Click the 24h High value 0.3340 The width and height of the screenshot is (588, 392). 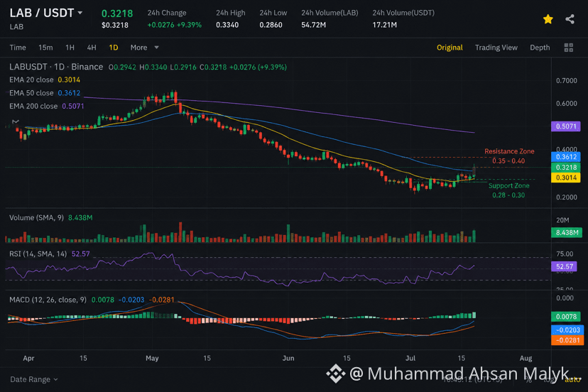(227, 25)
